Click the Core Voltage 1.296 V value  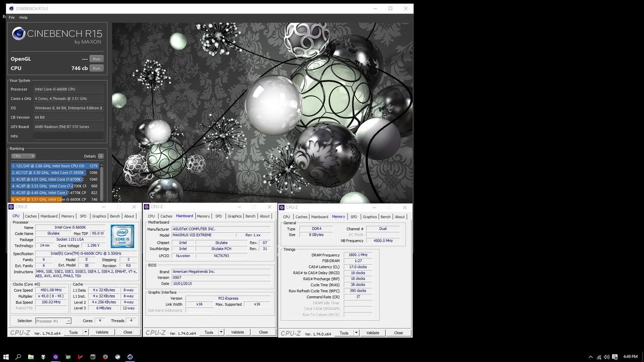[93, 246]
